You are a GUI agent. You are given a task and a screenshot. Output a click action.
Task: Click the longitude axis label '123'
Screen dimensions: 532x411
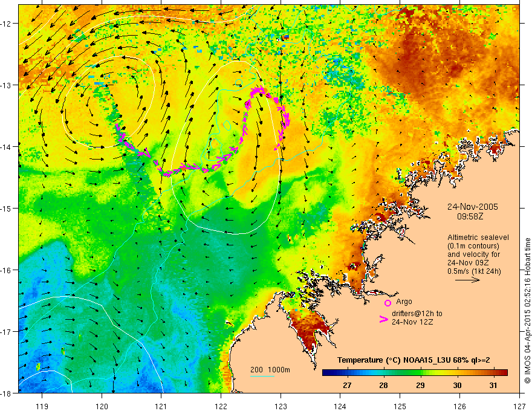(281, 406)
